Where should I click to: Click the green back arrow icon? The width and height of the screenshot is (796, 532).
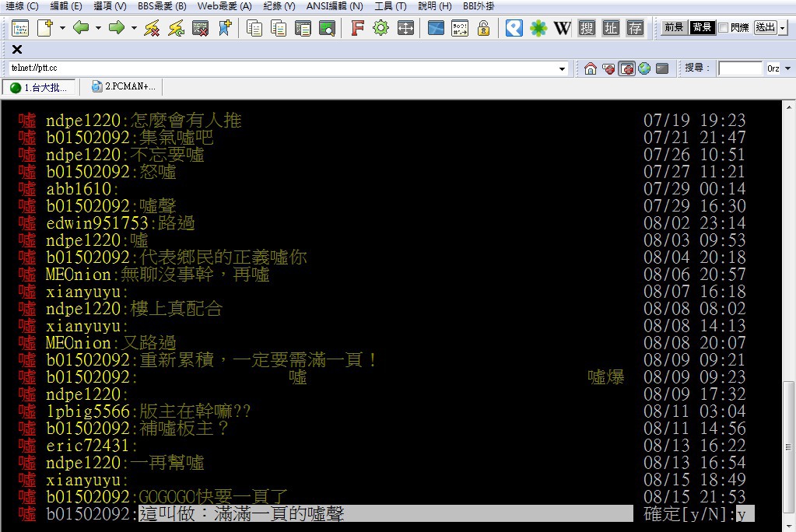pyautogui.click(x=81, y=27)
